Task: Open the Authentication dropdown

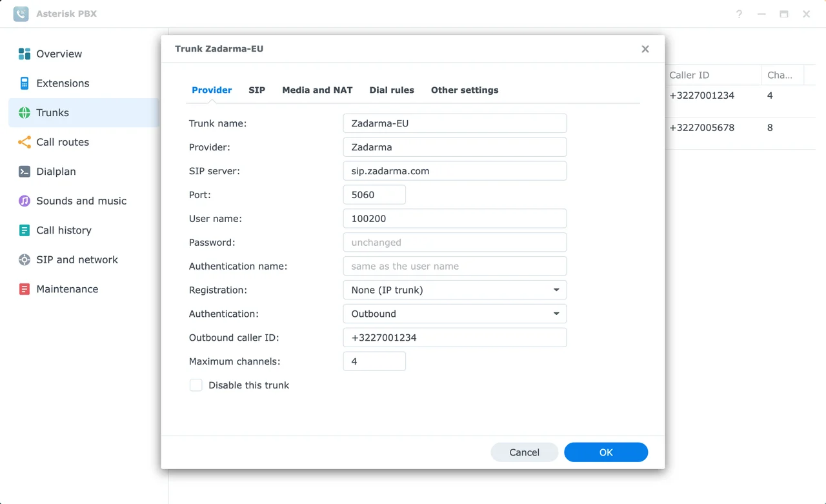Action: tap(455, 314)
